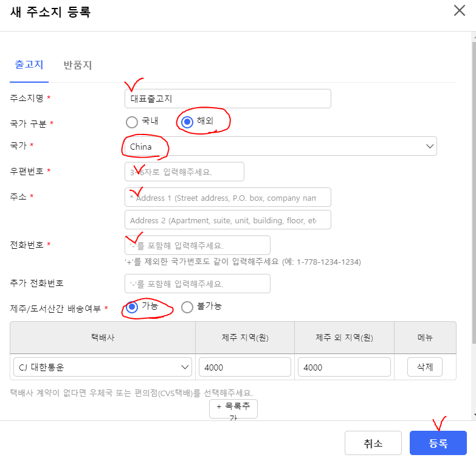Image resolution: width=476 pixels, height=463 pixels.
Task: Switch to the 출고지 tab
Action: click(29, 64)
